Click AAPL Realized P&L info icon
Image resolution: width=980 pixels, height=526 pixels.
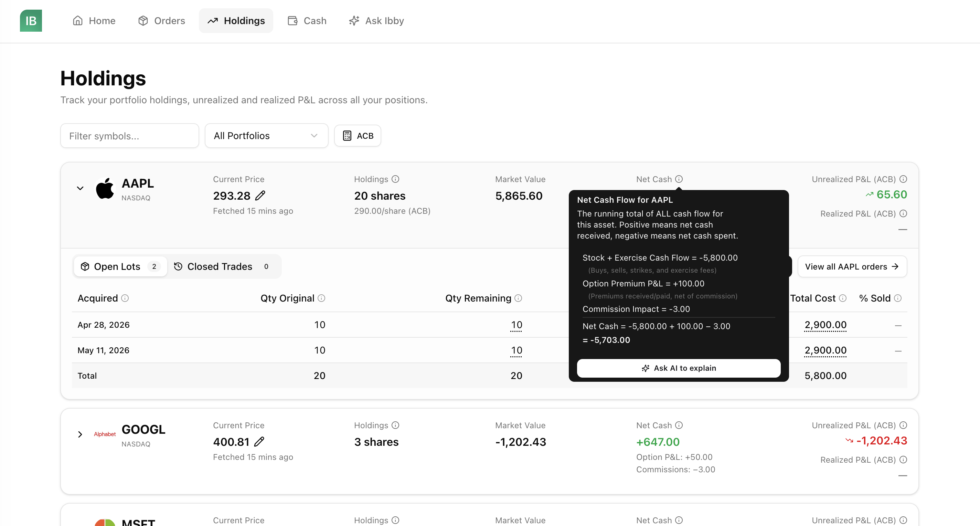tap(903, 213)
